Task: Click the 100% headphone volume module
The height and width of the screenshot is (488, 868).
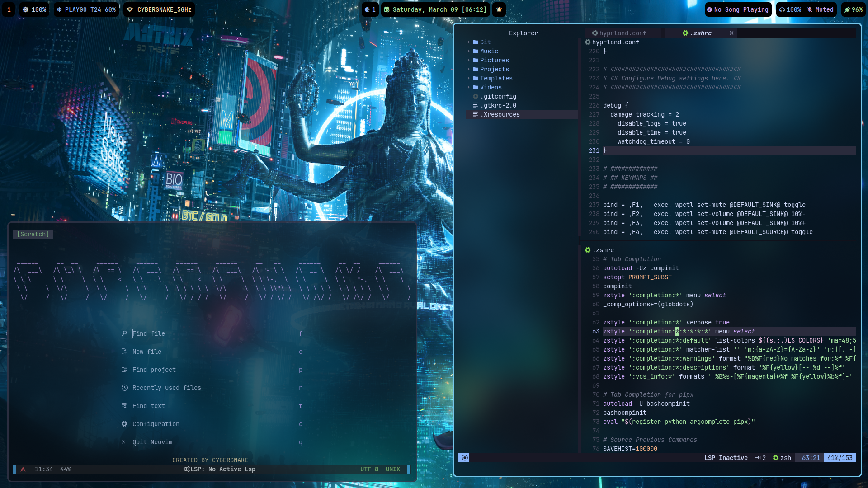Action: click(790, 9)
